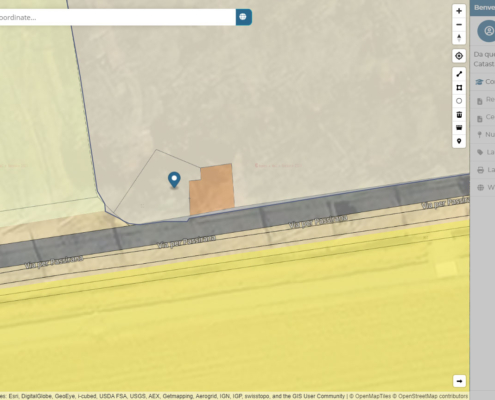Locate my position with crosshair icon

[x=459, y=56]
